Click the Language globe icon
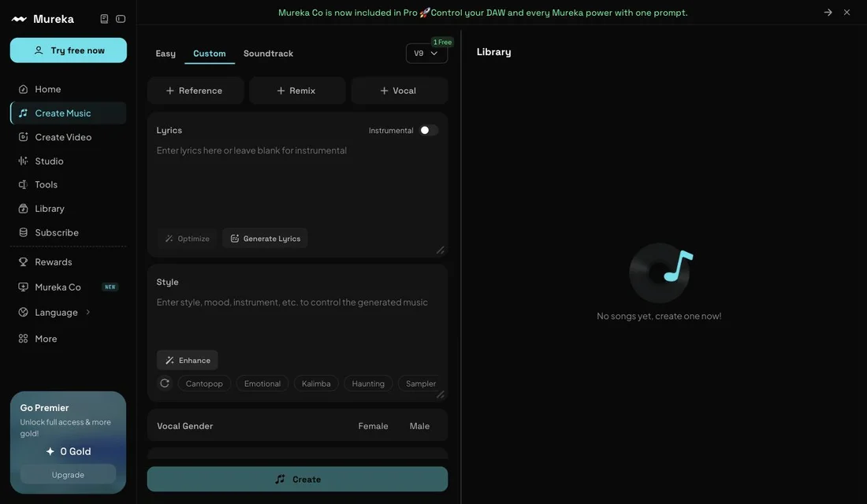867x504 pixels. [23, 312]
